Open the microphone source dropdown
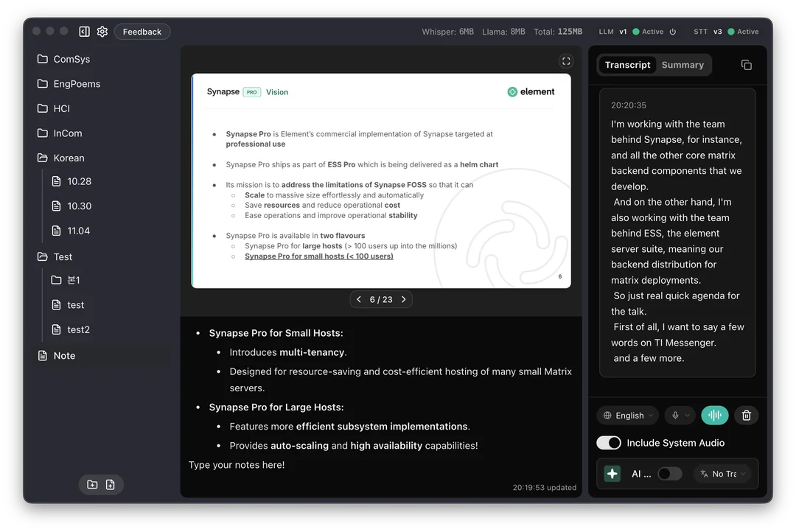Image resolution: width=796 pixels, height=532 pixels. point(680,416)
